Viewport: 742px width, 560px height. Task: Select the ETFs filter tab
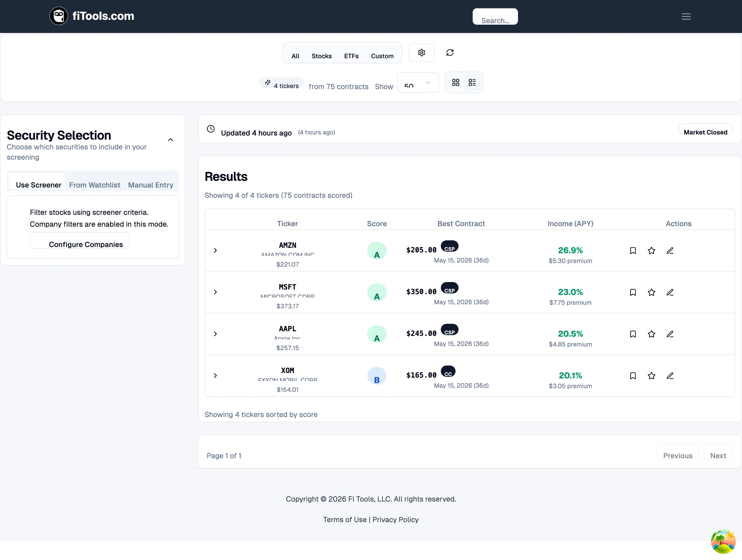(351, 56)
